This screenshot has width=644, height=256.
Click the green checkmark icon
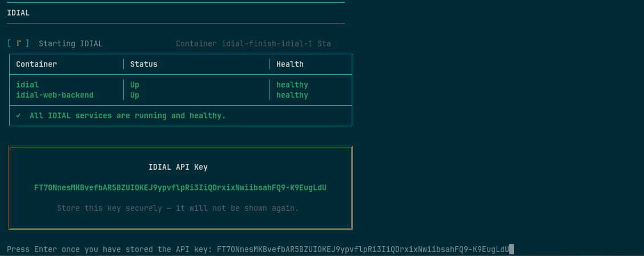(x=18, y=115)
